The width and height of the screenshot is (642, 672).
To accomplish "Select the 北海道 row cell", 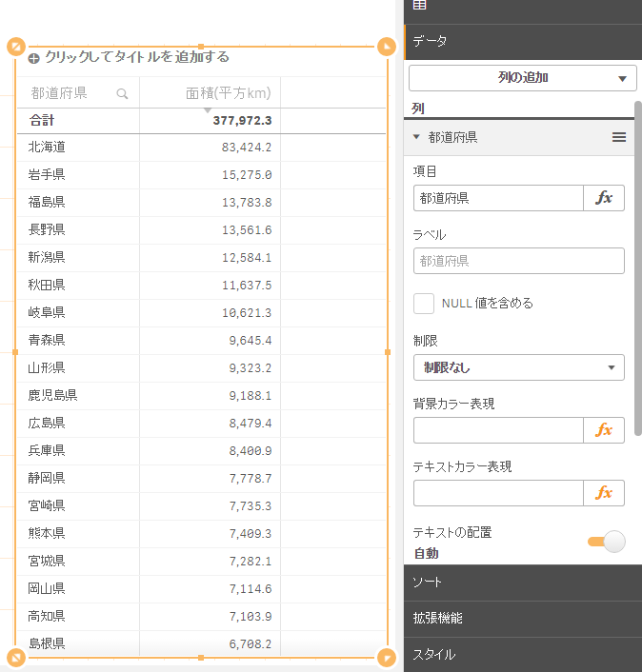I will coord(78,148).
